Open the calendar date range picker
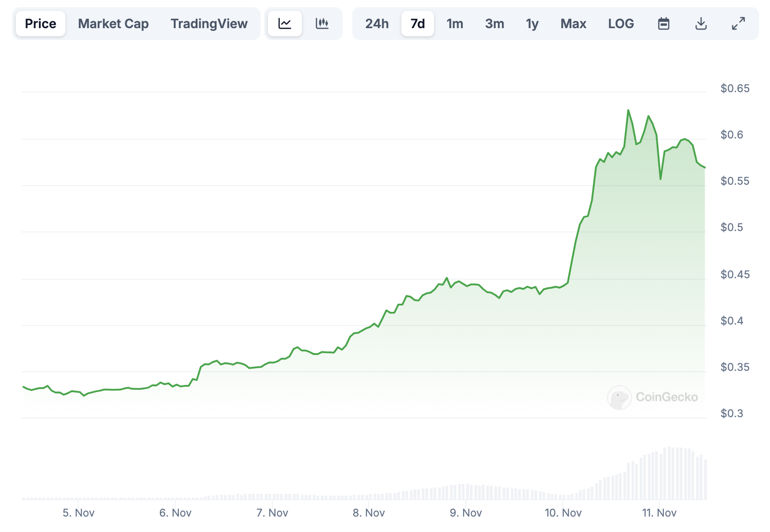Image resolution: width=770 pixels, height=532 pixels. pos(664,24)
